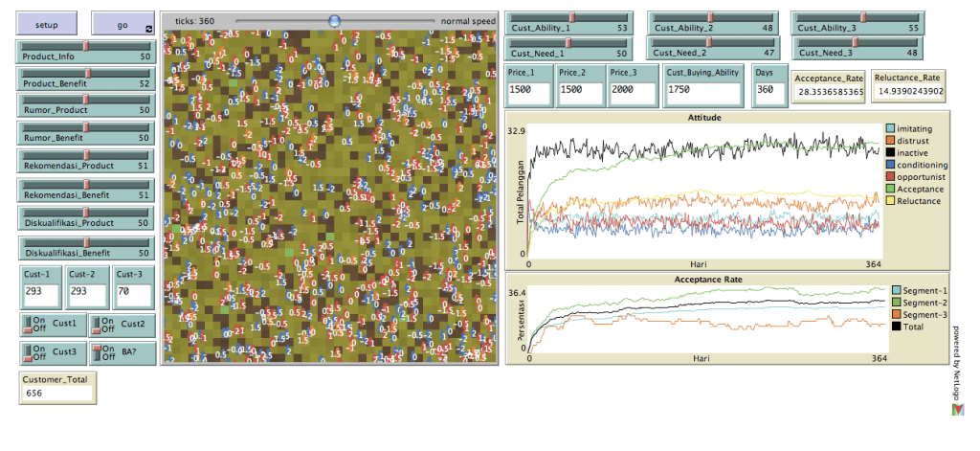Click the Price_3 input field
This screenshot has height=451, width=980.
tap(634, 93)
